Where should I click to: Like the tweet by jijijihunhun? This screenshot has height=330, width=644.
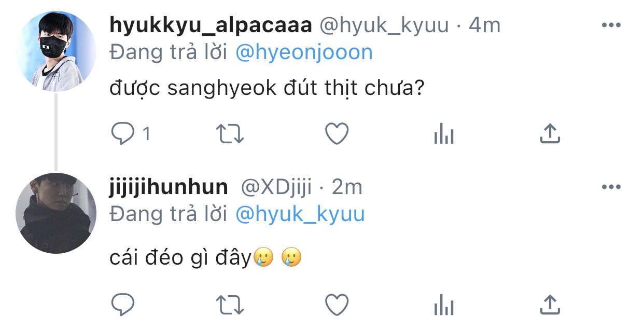(337, 305)
